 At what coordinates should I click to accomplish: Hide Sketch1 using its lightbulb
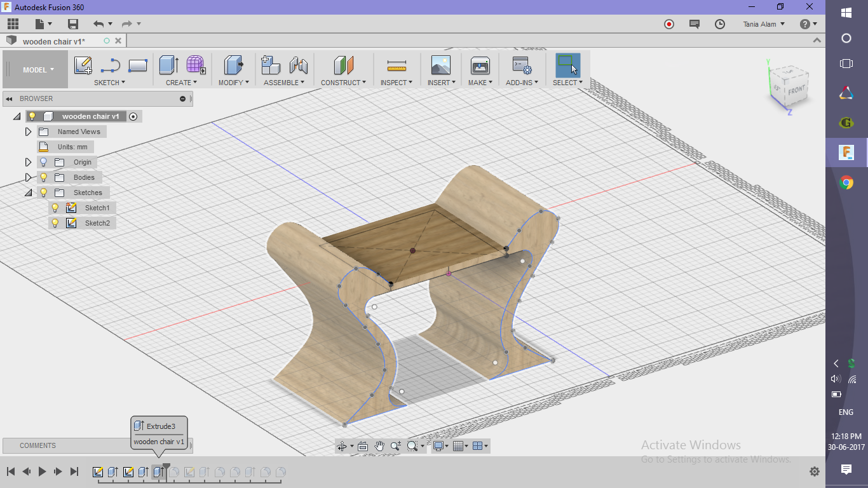[x=55, y=208]
